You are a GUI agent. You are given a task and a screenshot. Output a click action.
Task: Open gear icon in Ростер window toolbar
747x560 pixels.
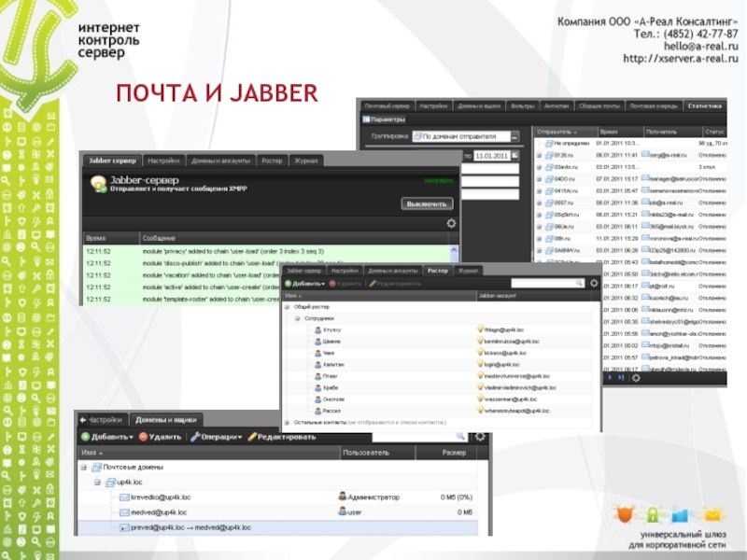[594, 284]
